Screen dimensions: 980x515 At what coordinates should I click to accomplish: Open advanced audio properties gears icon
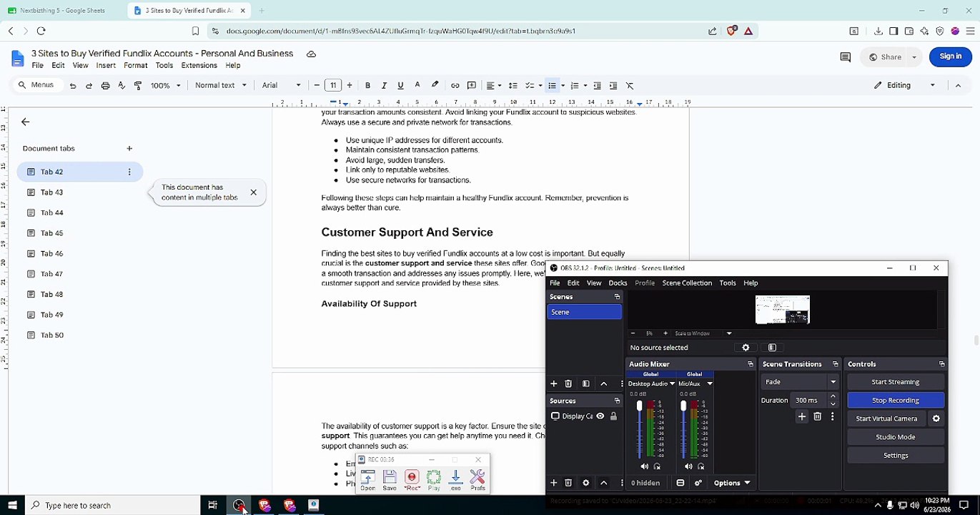tap(698, 483)
